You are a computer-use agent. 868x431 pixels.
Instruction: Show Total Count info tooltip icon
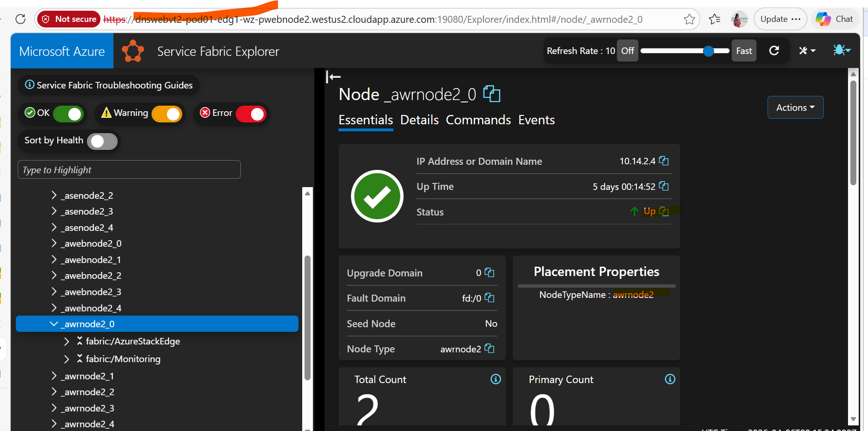coord(496,379)
